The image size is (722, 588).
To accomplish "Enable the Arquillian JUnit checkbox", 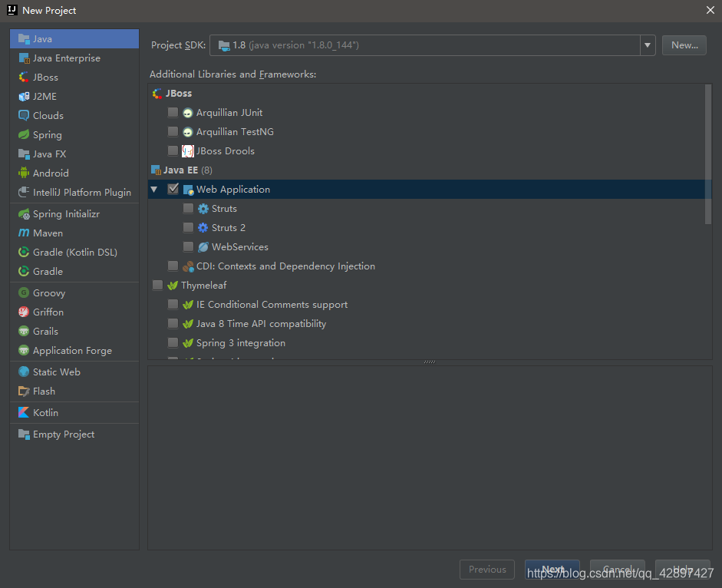I will click(173, 112).
